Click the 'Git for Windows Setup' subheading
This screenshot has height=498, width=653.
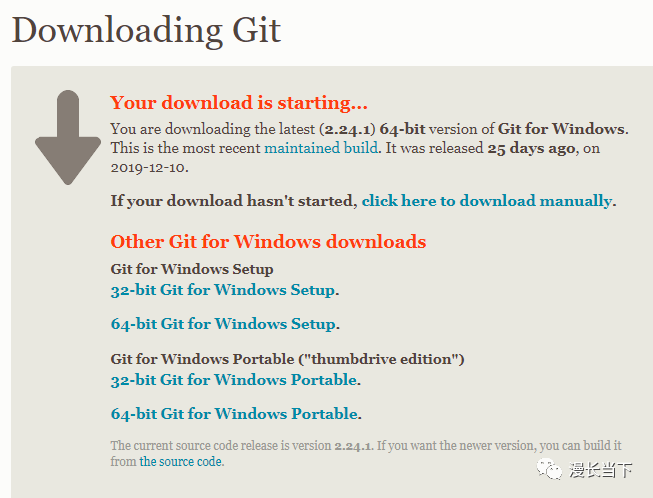pos(192,269)
